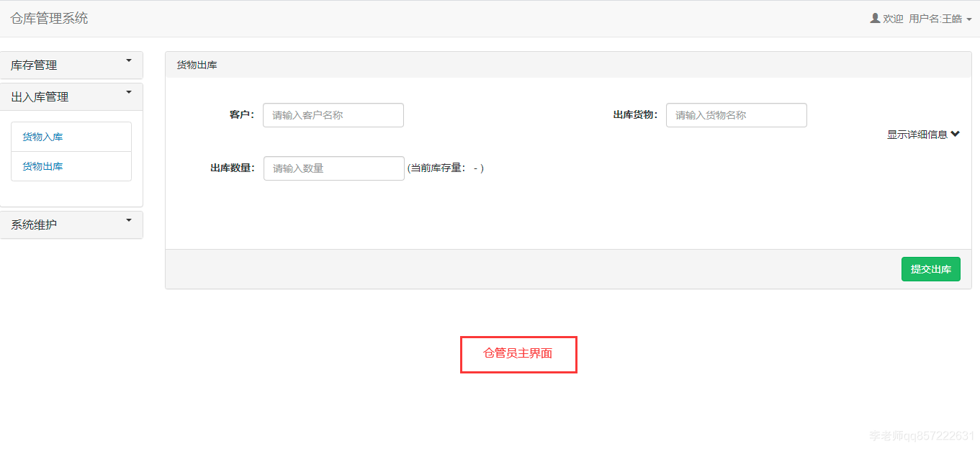Collapse the 出入库管理 menu chevron

pos(129,92)
